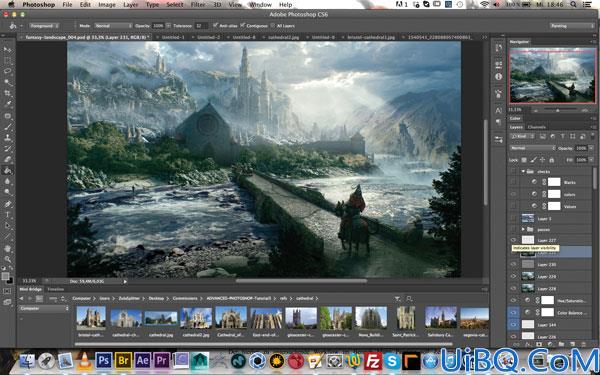Select the Zoom tool in toolbox

[x=7, y=259]
